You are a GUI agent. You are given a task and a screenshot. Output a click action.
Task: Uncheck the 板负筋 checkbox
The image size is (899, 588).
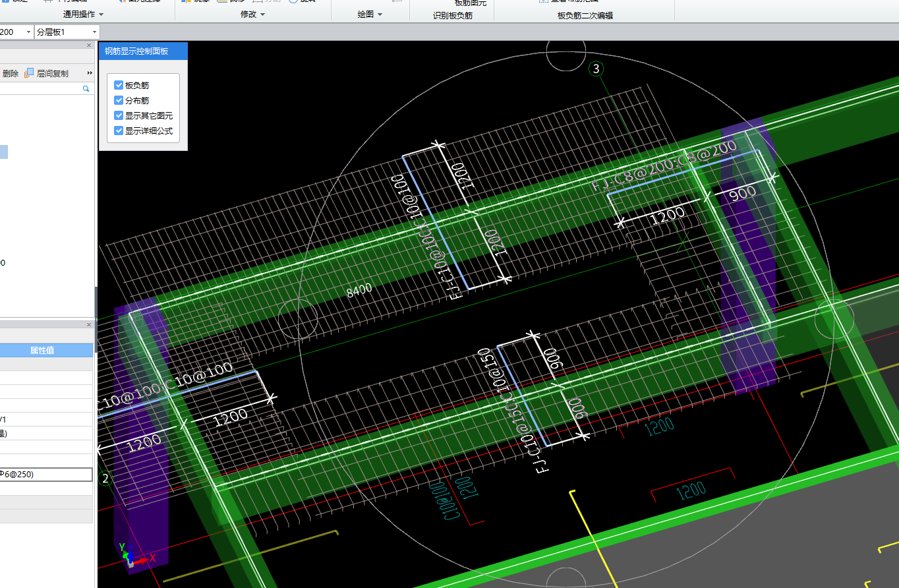[119, 85]
